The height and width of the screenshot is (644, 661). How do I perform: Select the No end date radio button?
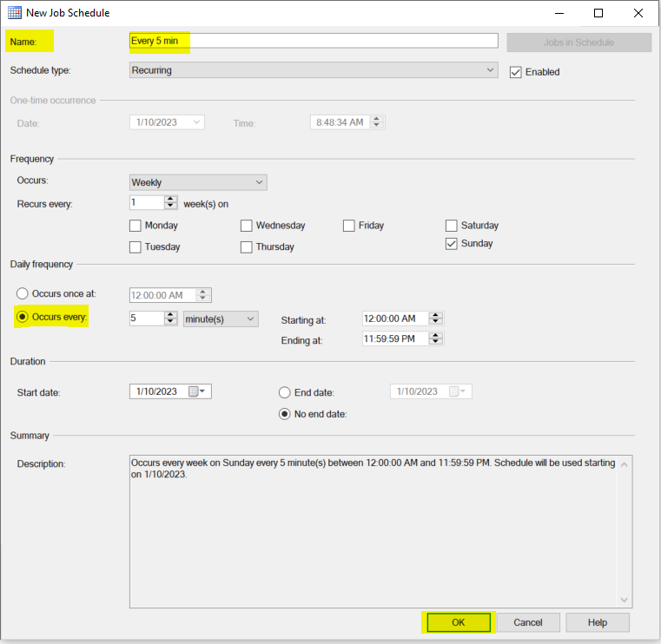285,414
